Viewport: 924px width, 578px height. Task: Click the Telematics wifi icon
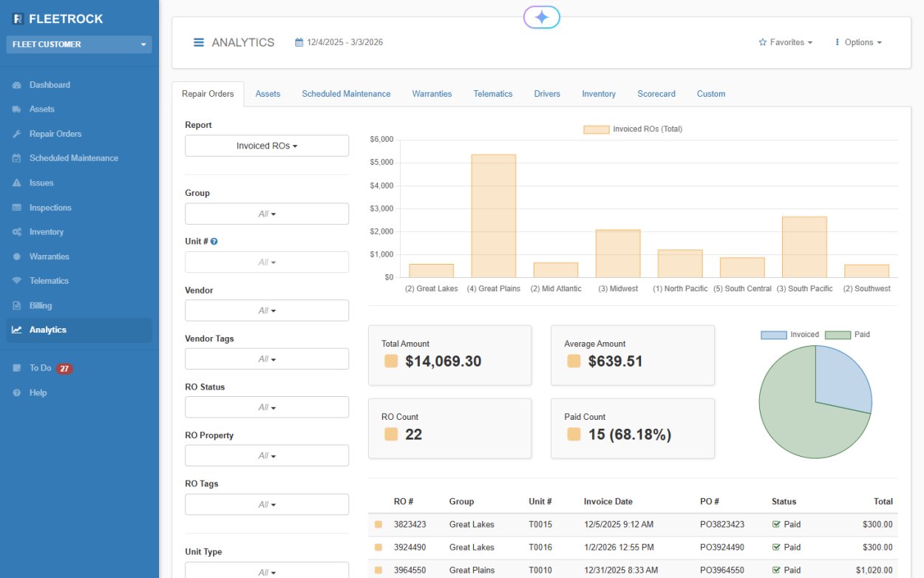click(x=17, y=281)
